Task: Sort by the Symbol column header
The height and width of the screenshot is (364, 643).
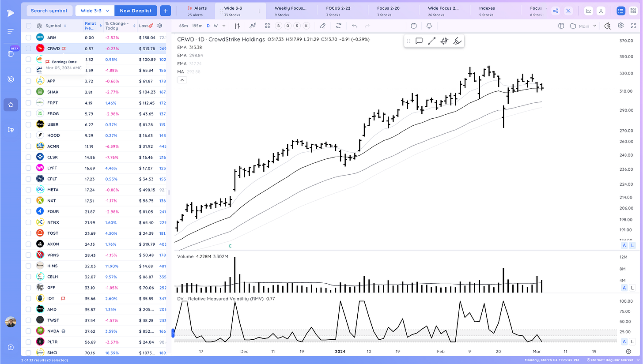Action: tap(56, 26)
